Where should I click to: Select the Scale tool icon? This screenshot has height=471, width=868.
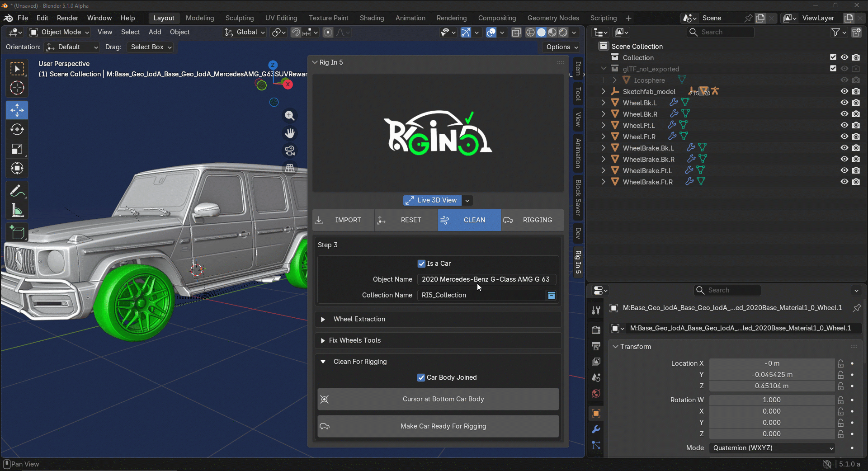tap(17, 149)
